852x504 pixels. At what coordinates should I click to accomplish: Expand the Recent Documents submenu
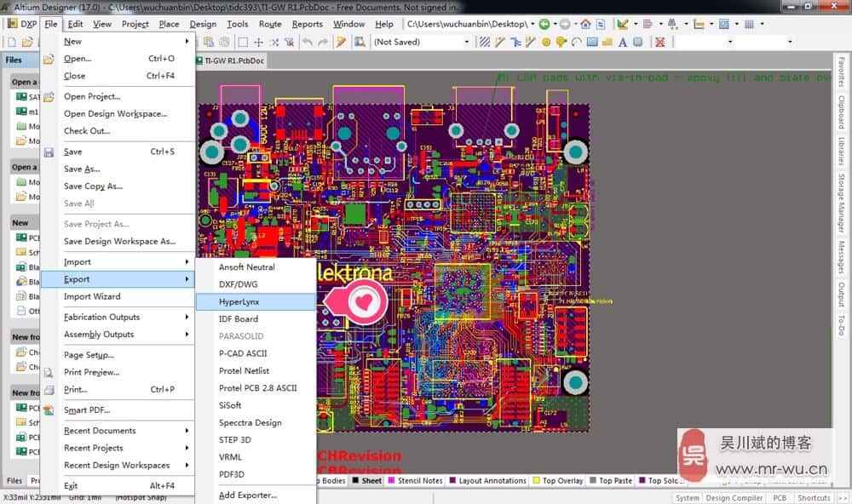118,430
